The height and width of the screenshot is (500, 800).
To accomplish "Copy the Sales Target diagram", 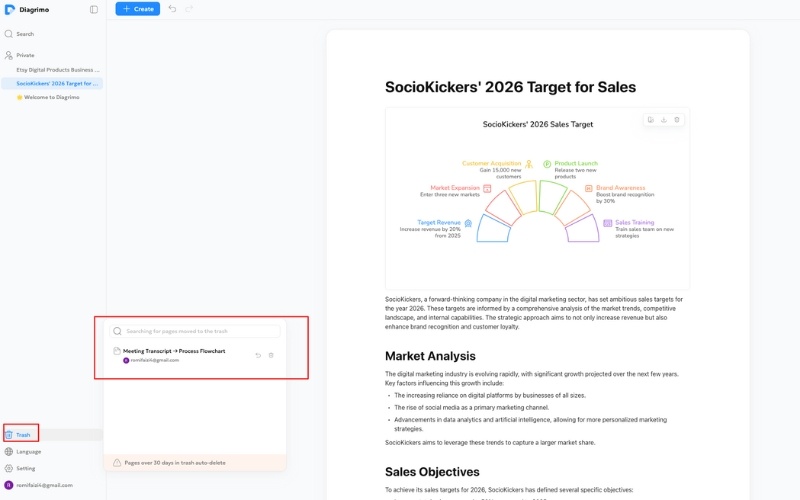I will pos(650,120).
